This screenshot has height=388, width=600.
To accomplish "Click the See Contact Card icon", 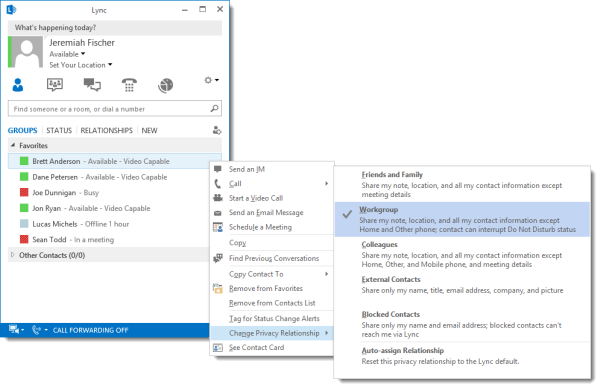I will pos(218,347).
